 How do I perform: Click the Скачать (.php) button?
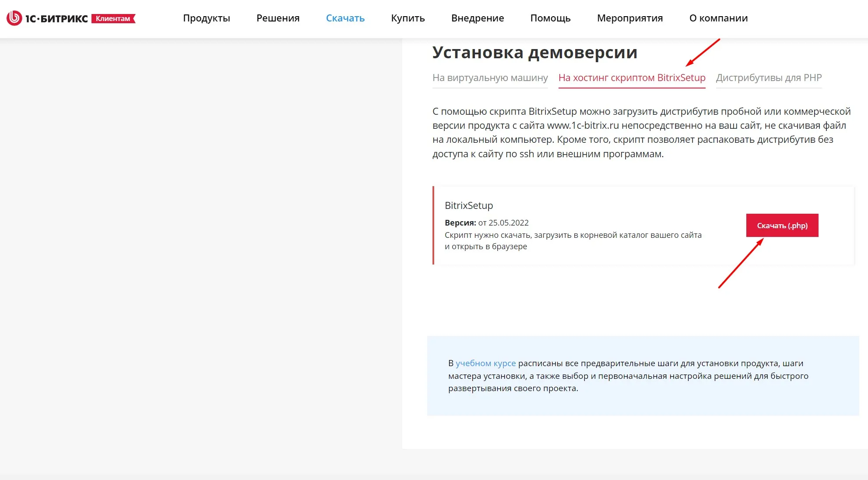coord(782,225)
